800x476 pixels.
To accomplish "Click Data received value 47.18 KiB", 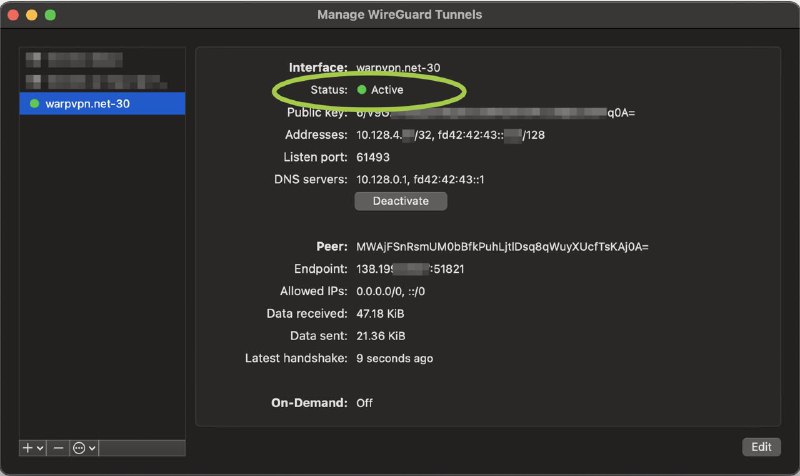I will coord(380,314).
